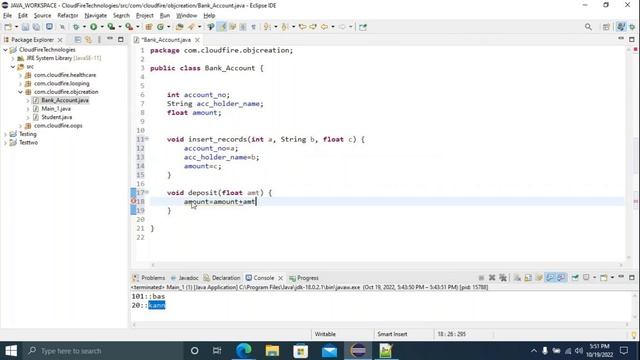Screen dimensions: 640x360
Task: Click the error marker on line 18
Action: click(x=133, y=201)
